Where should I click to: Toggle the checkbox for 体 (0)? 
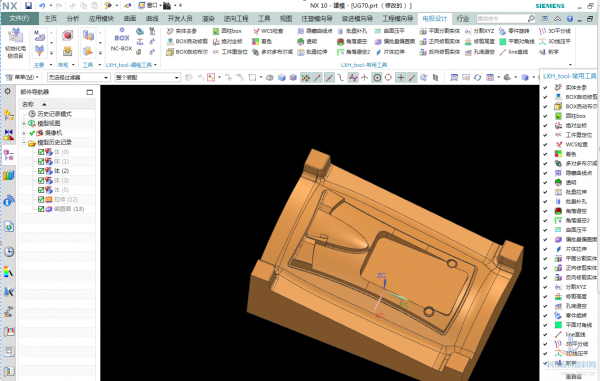[41, 152]
